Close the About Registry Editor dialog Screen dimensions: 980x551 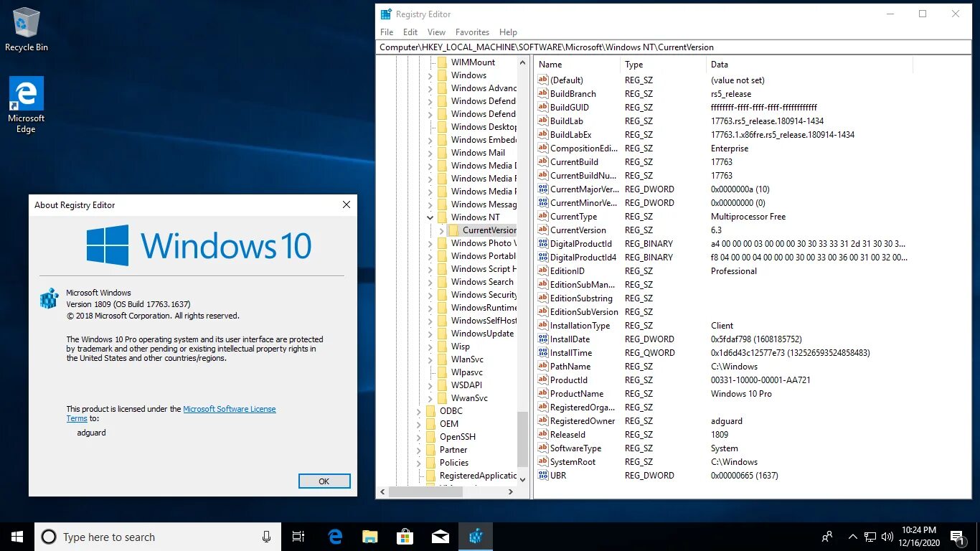(347, 204)
